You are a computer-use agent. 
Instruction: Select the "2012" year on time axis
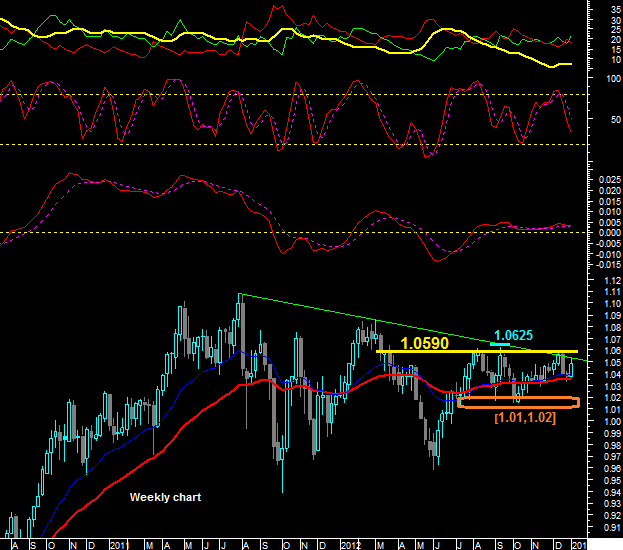[350, 545]
